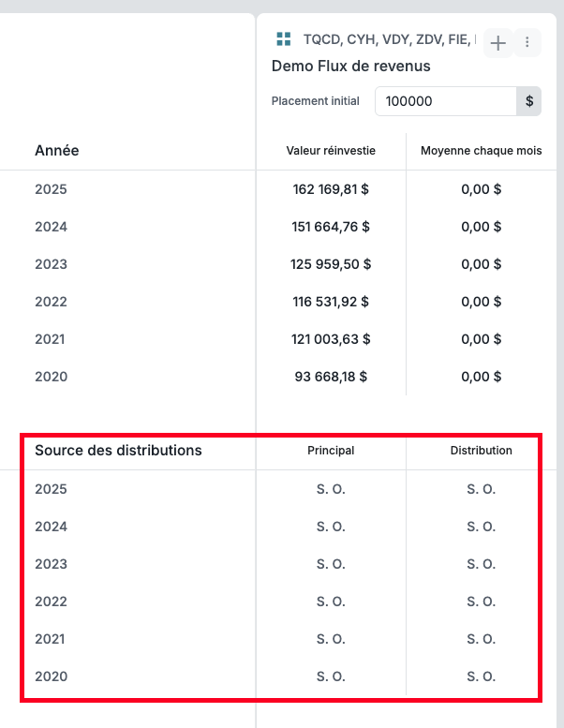Select the Principal column header

331,451
